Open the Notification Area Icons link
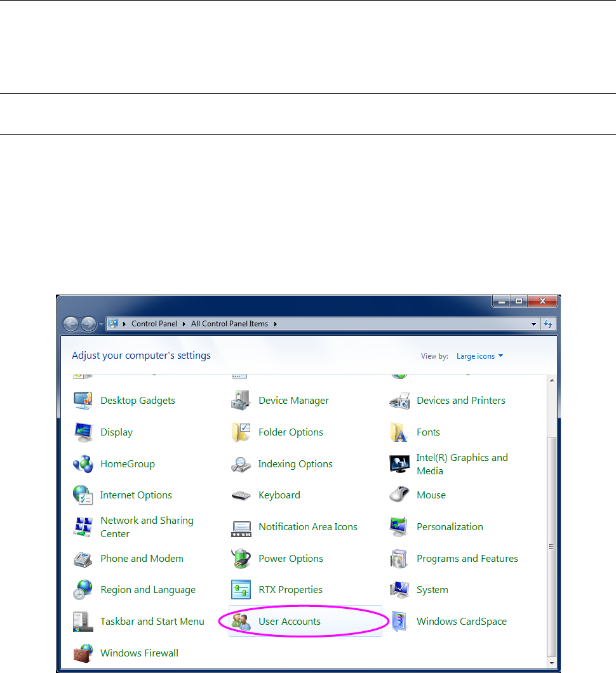 [308, 527]
